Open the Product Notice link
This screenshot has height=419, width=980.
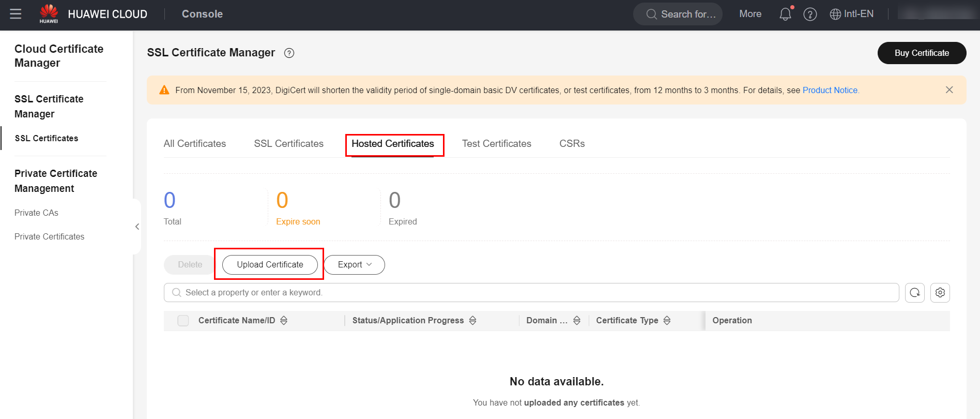pyautogui.click(x=830, y=90)
